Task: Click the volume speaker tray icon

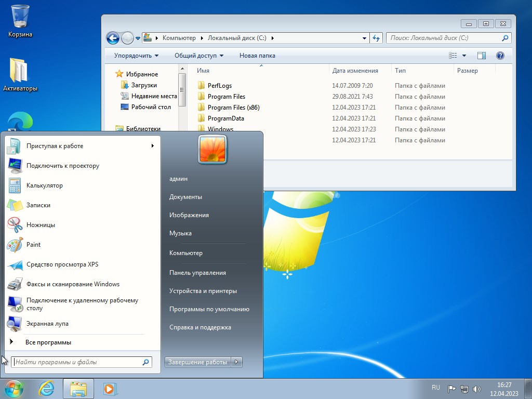Action: click(477, 389)
